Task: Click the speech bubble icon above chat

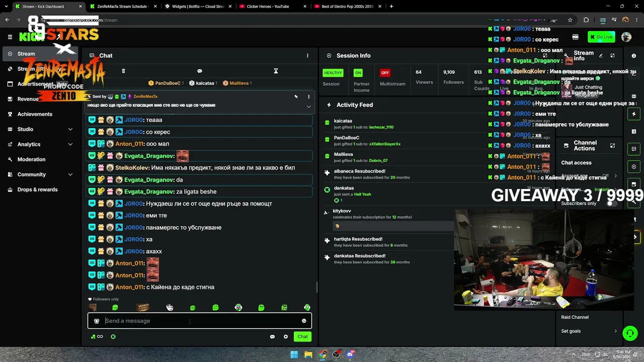Action: point(200,71)
